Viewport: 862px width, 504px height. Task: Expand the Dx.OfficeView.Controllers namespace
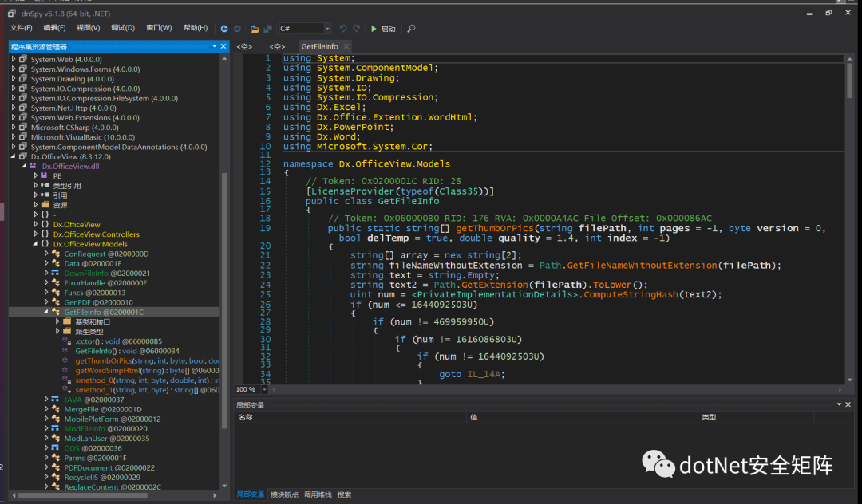pos(36,234)
